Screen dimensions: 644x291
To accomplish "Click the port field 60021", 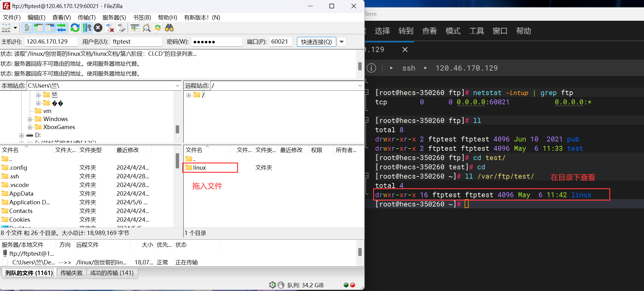I will tap(280, 41).
